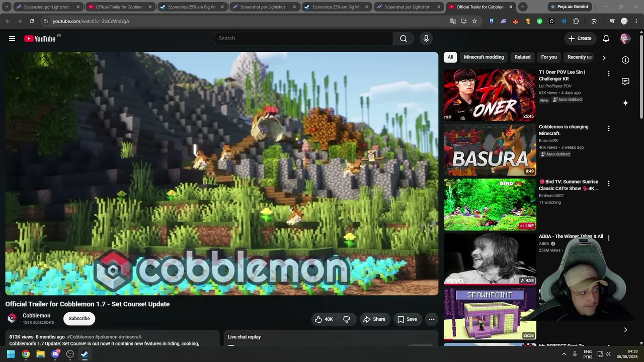Image resolution: width=644 pixels, height=362 pixels.
Task: Click the Chrome profile avatar in toolbar
Action: click(x=624, y=21)
